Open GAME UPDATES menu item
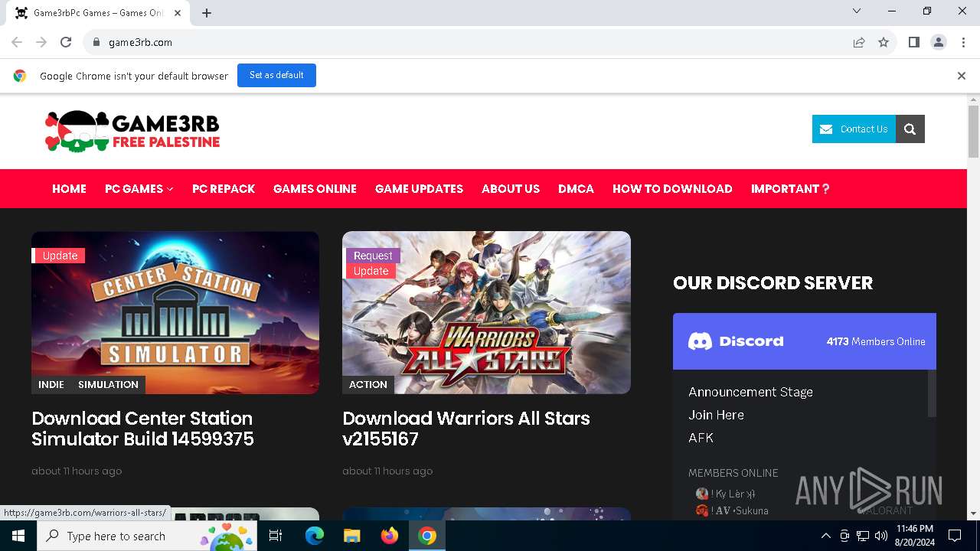The height and width of the screenshot is (551, 980). tap(419, 188)
